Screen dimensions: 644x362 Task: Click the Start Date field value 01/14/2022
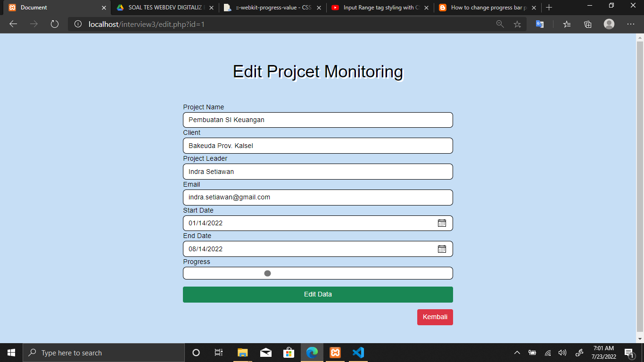coord(206,223)
